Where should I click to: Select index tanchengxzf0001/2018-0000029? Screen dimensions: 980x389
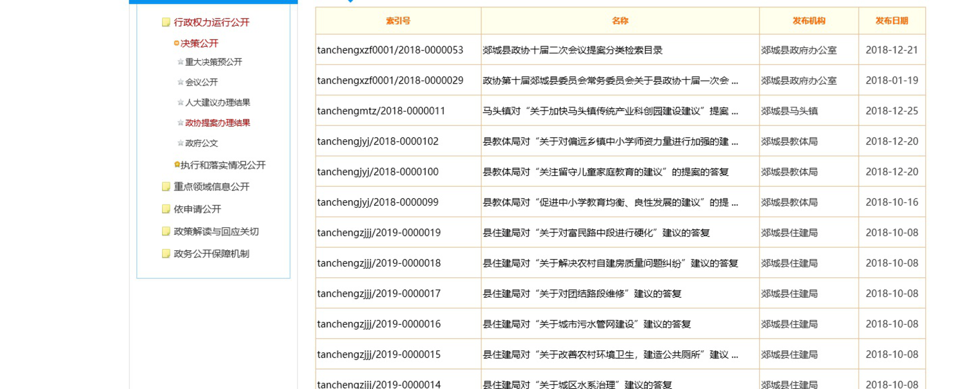(390, 80)
